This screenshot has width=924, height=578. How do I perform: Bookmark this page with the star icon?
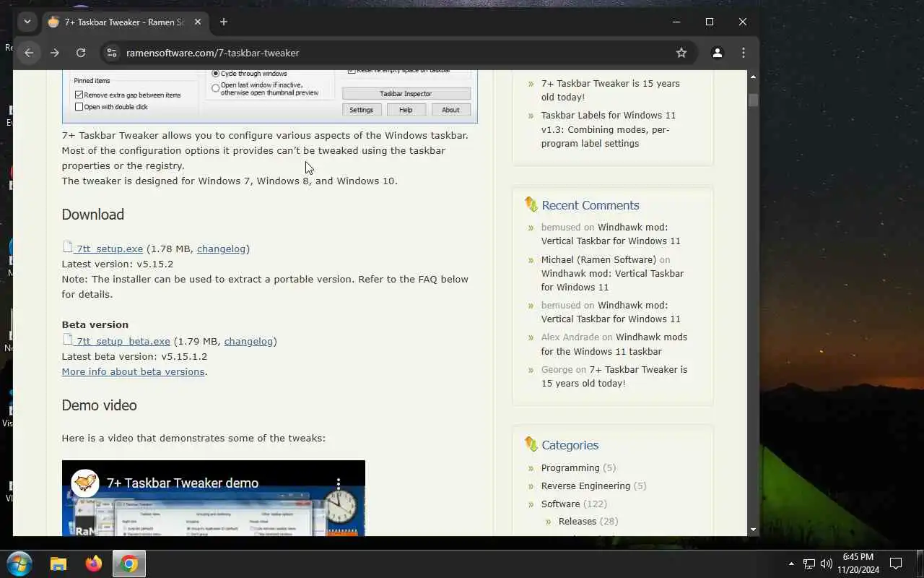[681, 53]
